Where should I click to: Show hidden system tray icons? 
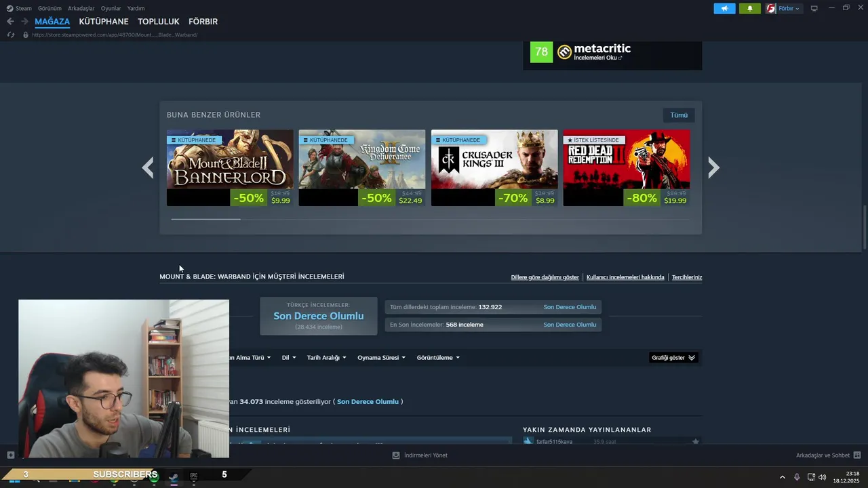click(x=782, y=477)
